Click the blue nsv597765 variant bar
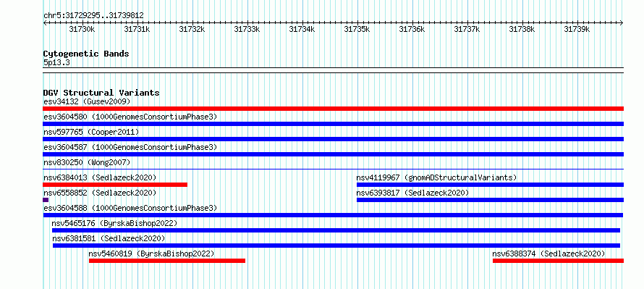The height and width of the screenshot is (289, 644). (333, 139)
